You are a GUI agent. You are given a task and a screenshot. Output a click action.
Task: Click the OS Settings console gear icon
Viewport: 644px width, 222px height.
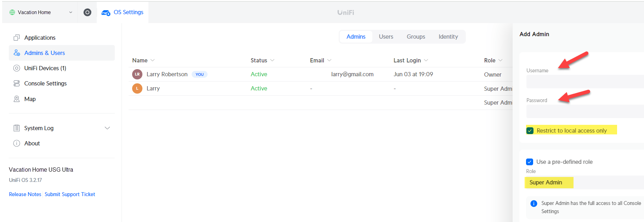click(x=106, y=13)
